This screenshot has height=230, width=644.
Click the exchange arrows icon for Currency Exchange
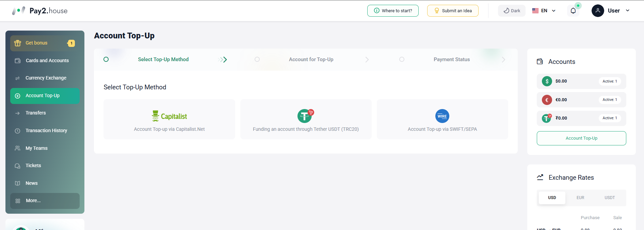tap(18, 78)
